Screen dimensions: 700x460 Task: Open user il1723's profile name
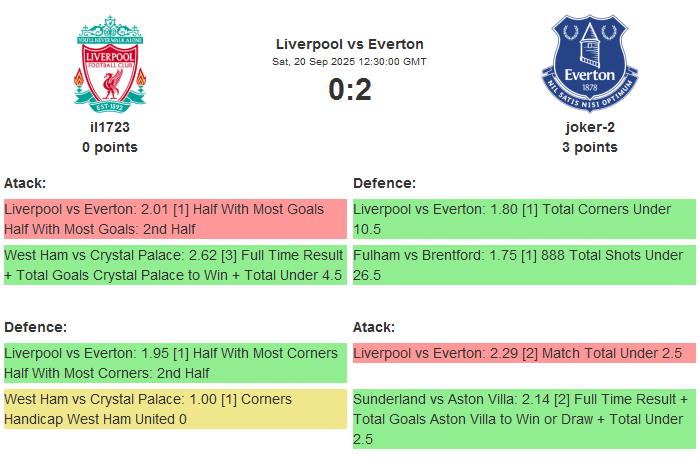110,127
